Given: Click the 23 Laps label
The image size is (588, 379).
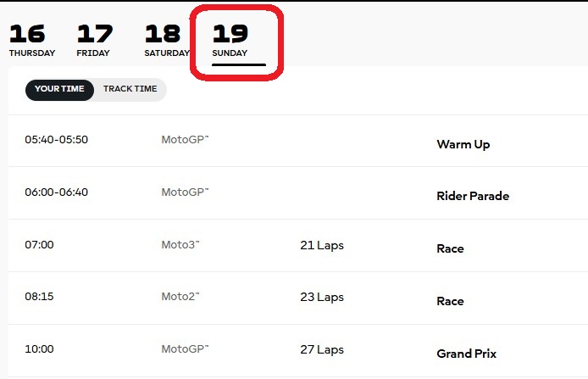Looking at the screenshot, I should (322, 298).
